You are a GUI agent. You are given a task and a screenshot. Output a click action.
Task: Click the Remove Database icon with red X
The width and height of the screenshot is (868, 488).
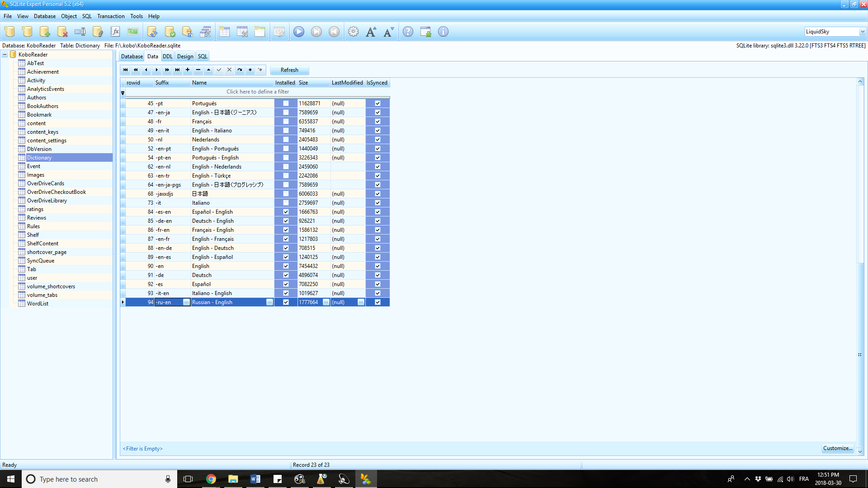pos(62,32)
